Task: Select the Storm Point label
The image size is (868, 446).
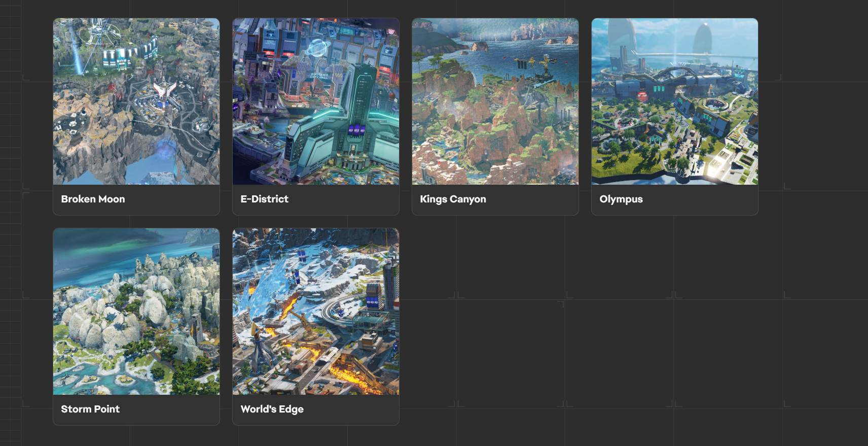Action: (x=90, y=409)
